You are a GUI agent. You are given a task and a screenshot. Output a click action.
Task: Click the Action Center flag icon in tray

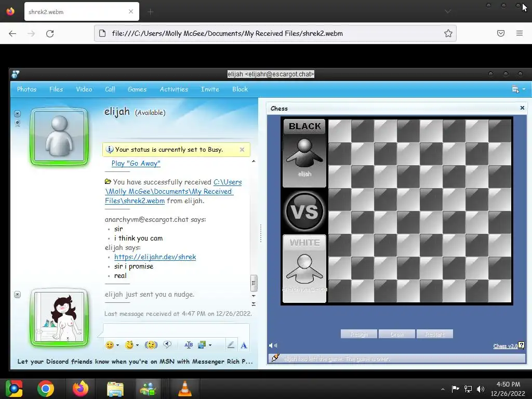(455, 389)
